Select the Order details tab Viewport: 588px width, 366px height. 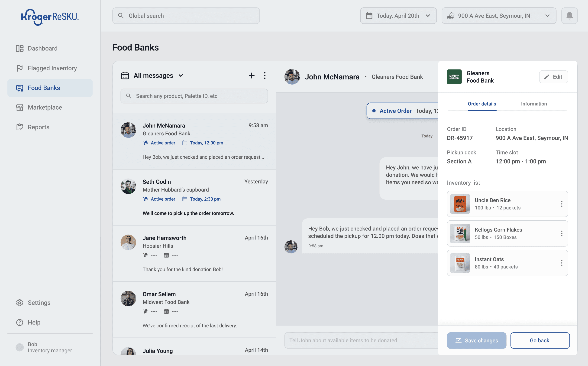481,104
